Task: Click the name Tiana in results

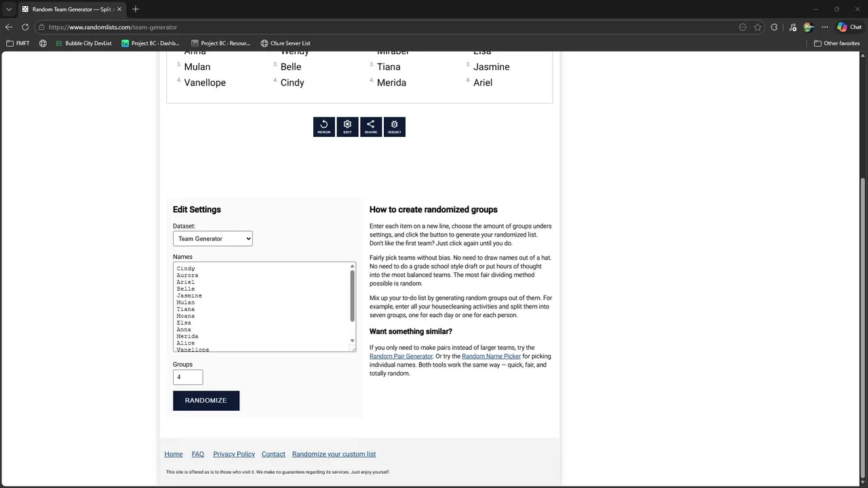Action: click(389, 66)
